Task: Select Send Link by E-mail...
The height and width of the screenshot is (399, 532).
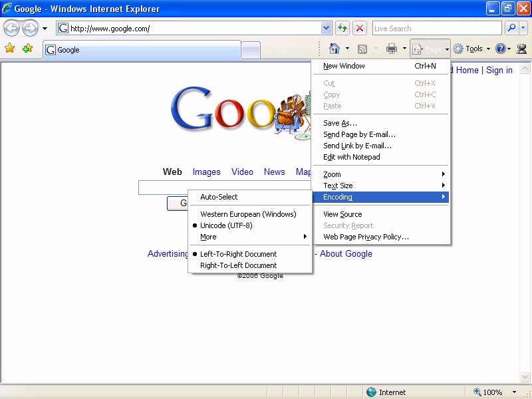Action: pos(380,146)
